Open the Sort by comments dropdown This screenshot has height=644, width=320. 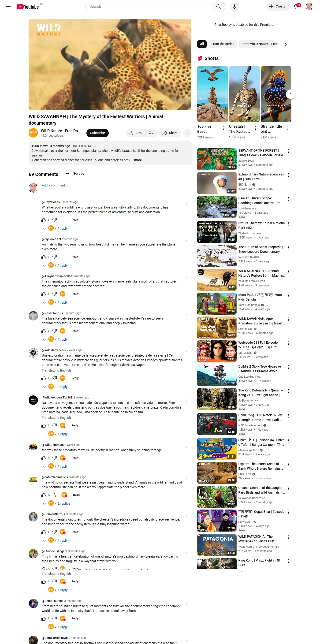click(75, 174)
